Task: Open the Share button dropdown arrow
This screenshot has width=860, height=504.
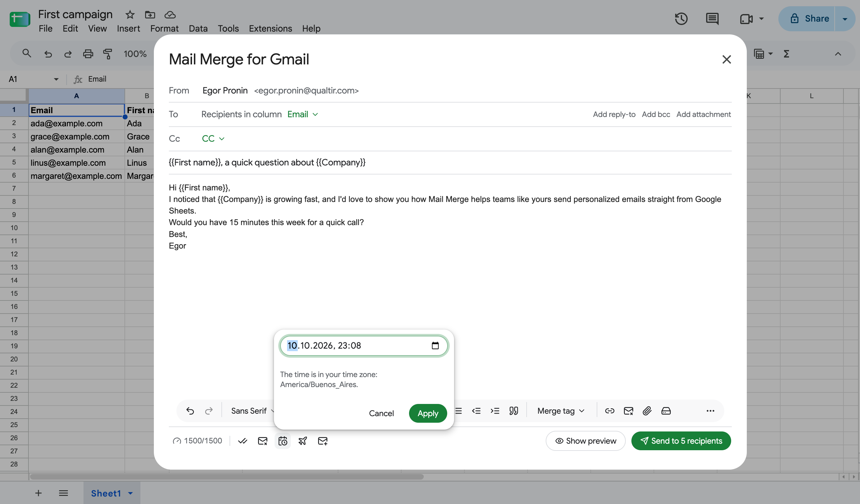Action: 845,19
